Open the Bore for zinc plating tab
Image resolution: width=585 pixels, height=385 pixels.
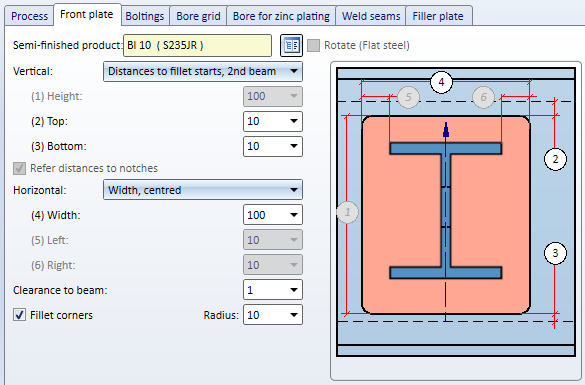click(281, 16)
